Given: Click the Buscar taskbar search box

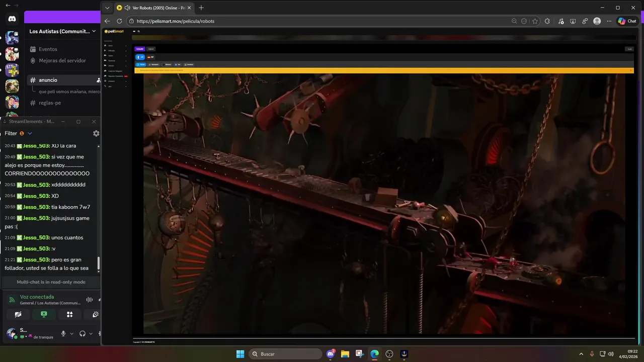Looking at the screenshot, I should coord(285,354).
